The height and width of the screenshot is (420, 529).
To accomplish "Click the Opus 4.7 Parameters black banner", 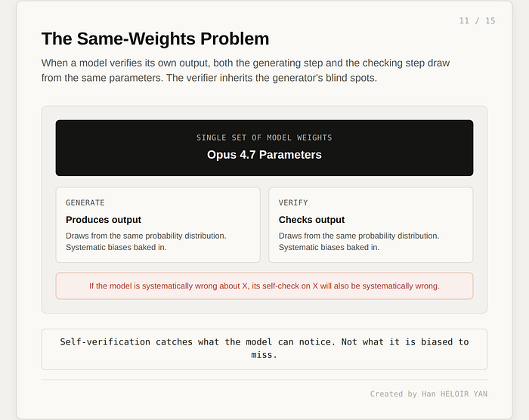I will [264, 148].
